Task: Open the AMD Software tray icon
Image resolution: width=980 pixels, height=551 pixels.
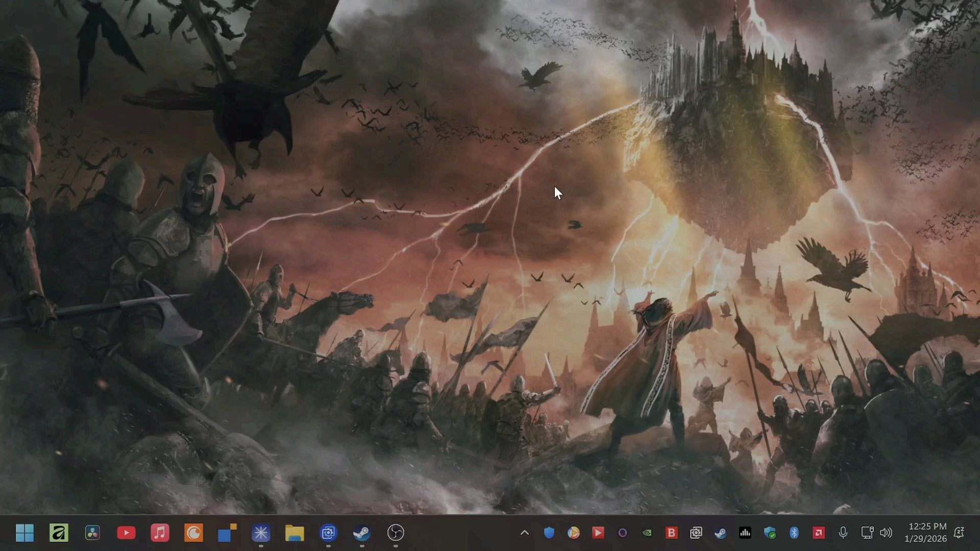Action: 818,533
